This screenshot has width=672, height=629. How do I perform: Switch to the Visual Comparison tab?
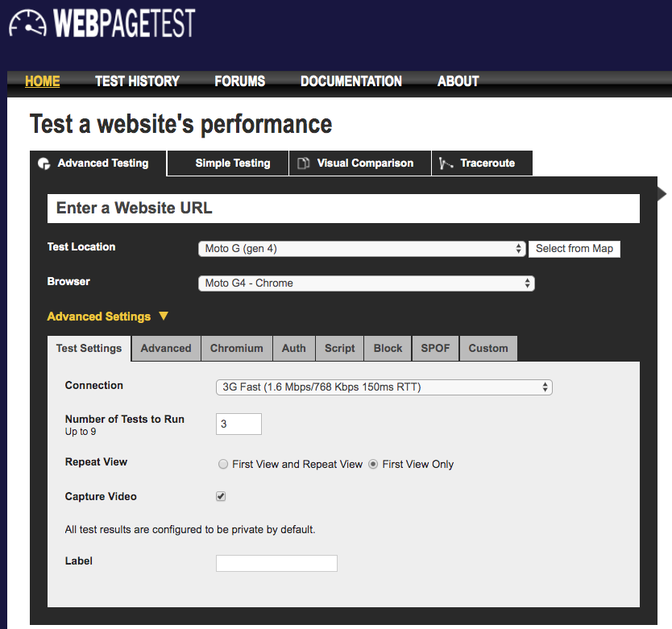point(360,163)
